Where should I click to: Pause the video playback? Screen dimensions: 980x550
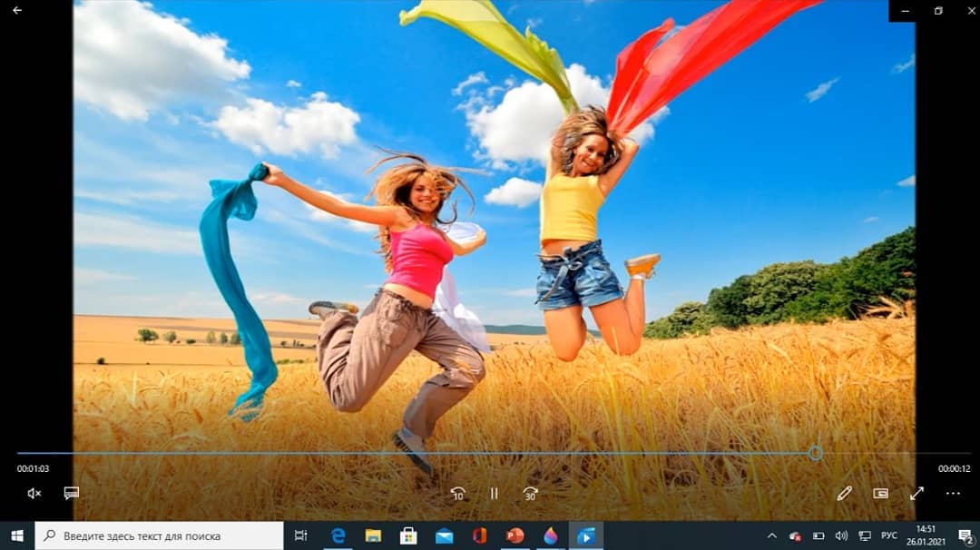(x=495, y=494)
